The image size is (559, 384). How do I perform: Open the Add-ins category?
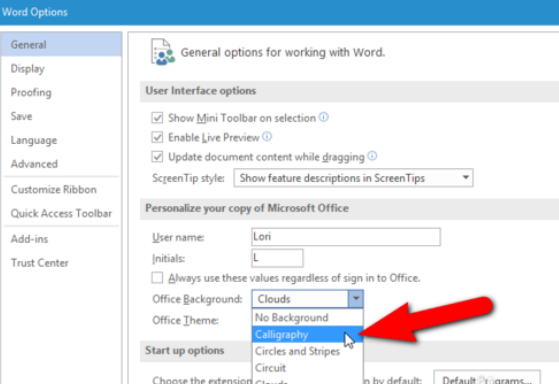tap(61, 239)
